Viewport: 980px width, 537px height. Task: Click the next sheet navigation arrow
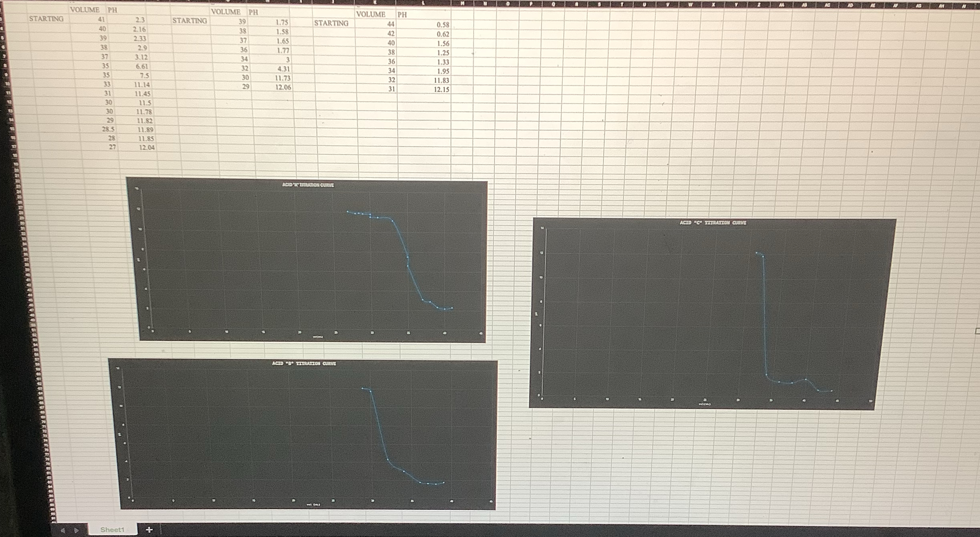pos(76,531)
